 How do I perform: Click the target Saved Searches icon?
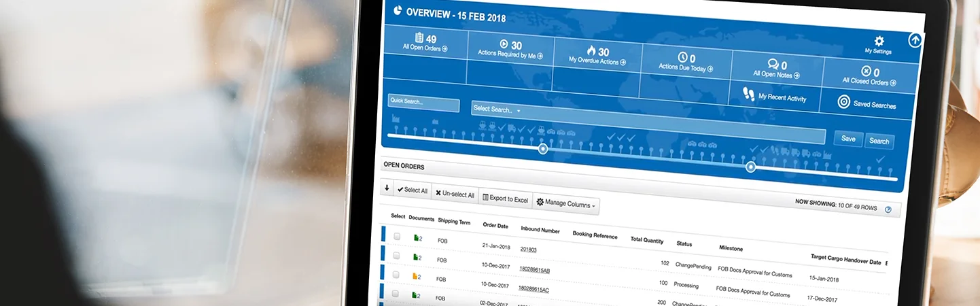tap(843, 102)
